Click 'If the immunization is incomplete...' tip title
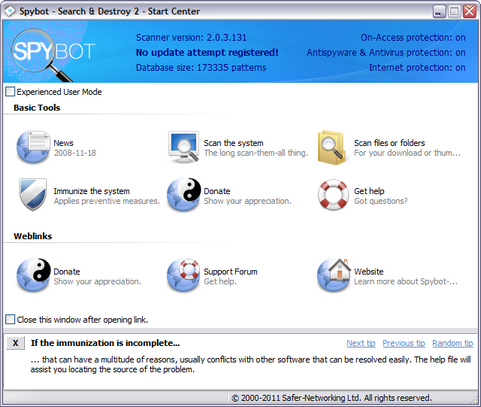The width and height of the screenshot is (481, 407). [x=105, y=343]
